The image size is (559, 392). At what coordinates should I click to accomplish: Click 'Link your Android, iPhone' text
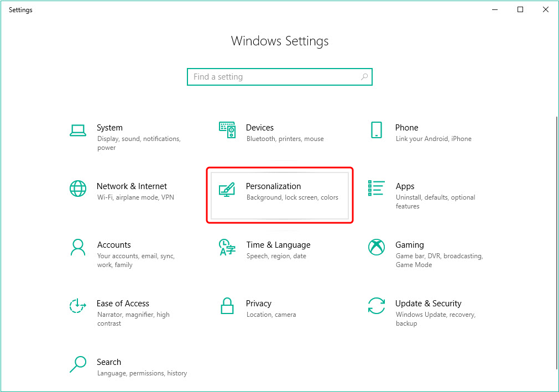pos(433,139)
